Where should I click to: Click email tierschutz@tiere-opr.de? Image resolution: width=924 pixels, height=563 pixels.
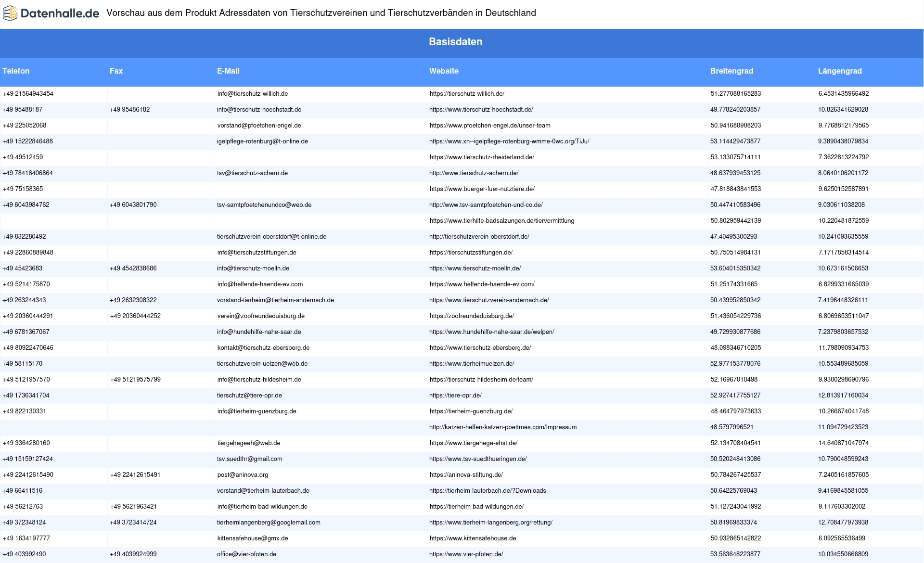tap(250, 396)
